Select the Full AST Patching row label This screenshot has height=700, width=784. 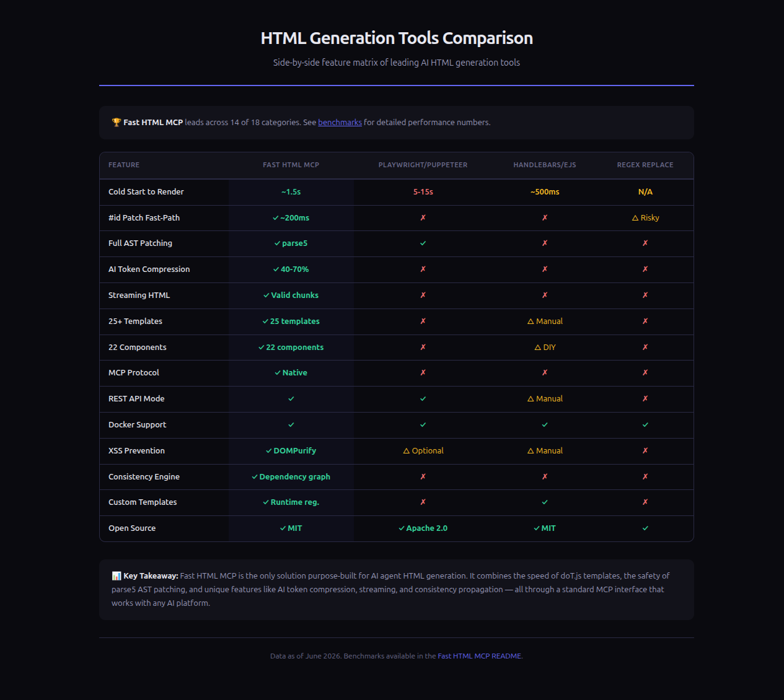tap(140, 243)
